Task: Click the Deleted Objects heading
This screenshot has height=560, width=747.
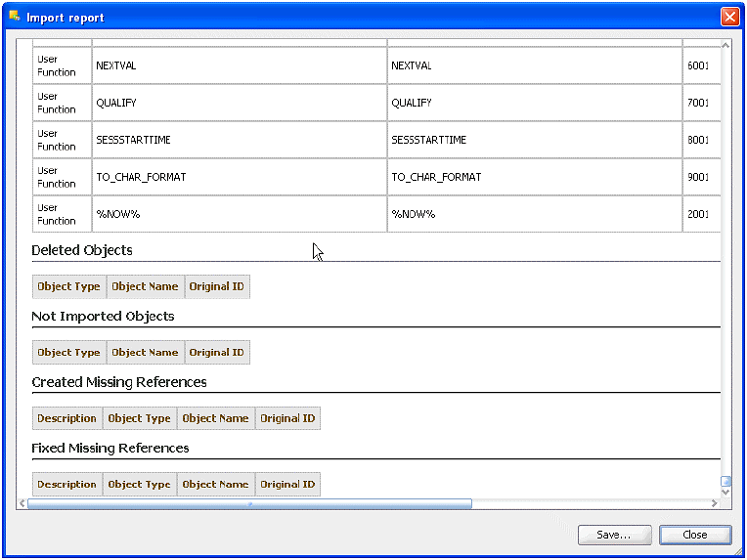Action: pyautogui.click(x=82, y=250)
